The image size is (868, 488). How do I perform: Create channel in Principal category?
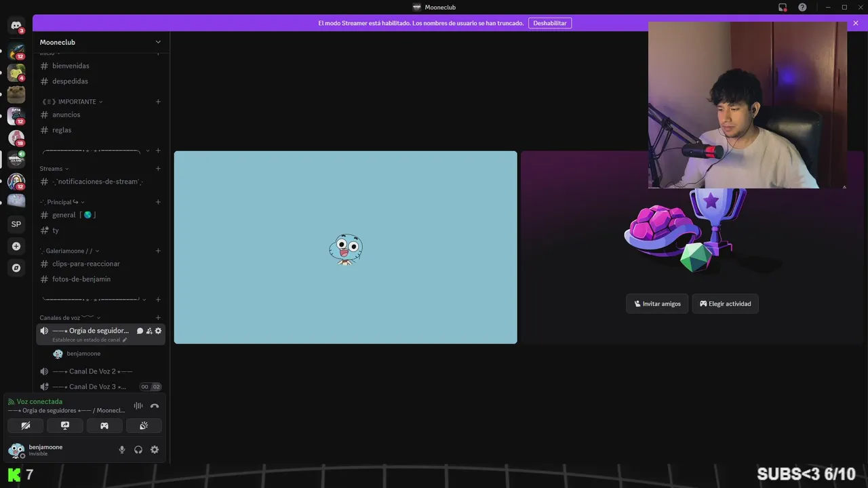click(x=158, y=202)
